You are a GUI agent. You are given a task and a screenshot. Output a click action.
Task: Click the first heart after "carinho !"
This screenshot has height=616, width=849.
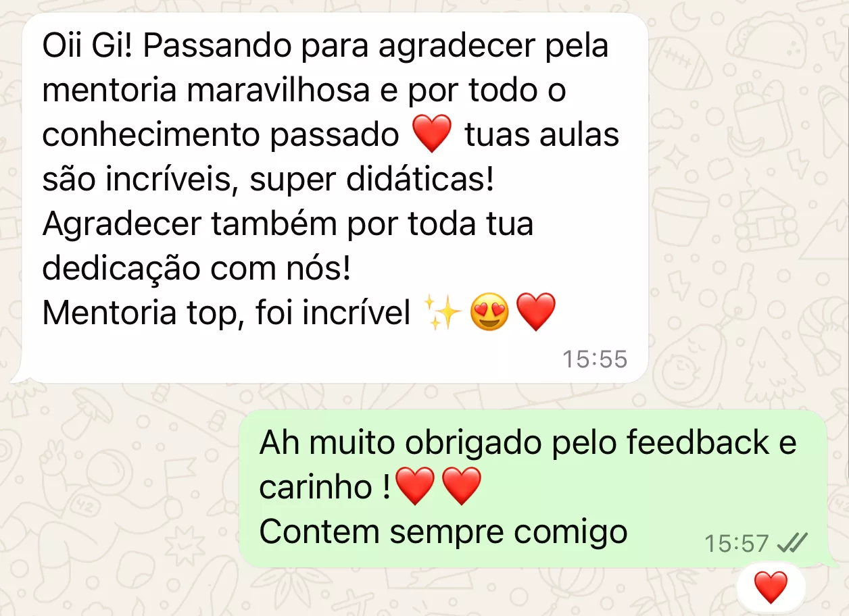pyautogui.click(x=415, y=486)
